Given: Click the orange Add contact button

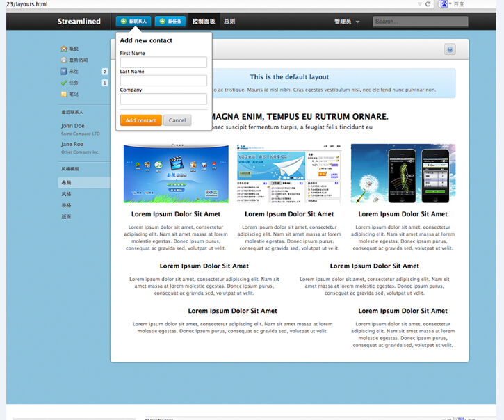Looking at the screenshot, I should (x=140, y=120).
